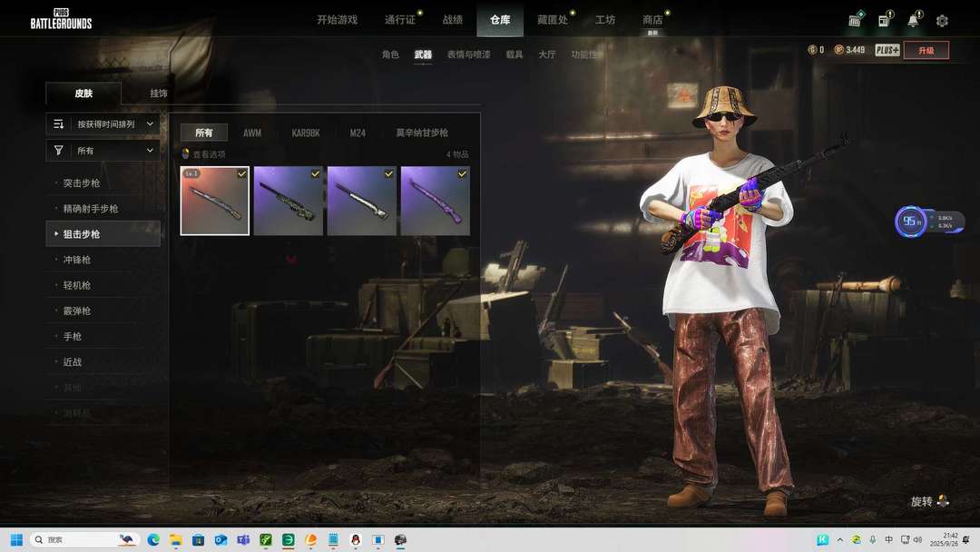Click the Windows taskbar search box
Screen dimensions: 980x552
tap(84, 539)
